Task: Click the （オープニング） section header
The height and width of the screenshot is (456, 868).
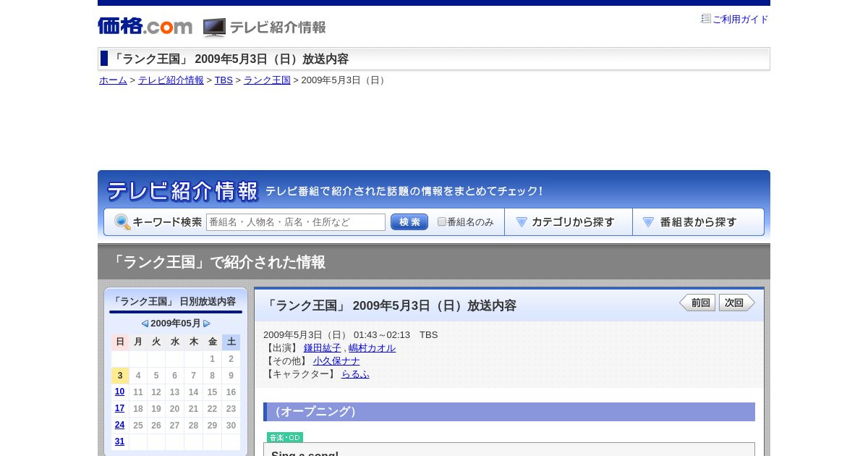Action: tap(509, 412)
